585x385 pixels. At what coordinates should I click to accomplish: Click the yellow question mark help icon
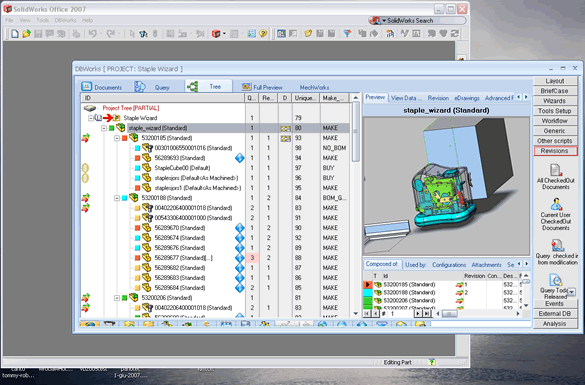click(x=263, y=34)
